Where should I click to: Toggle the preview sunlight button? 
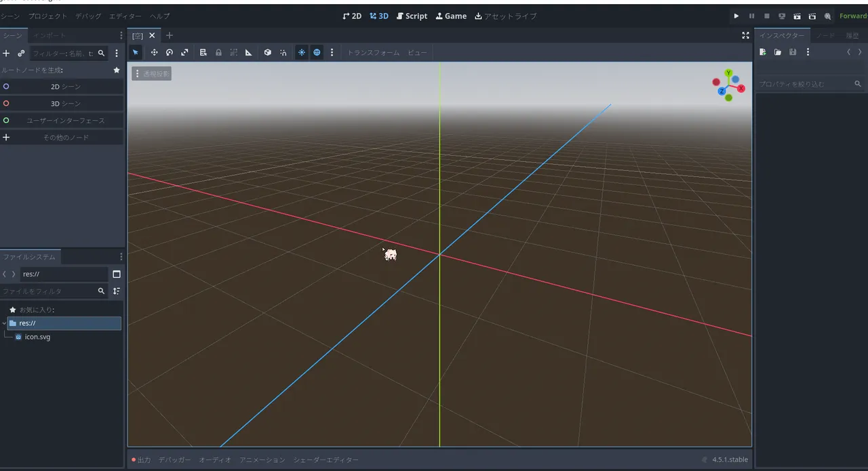[302, 53]
